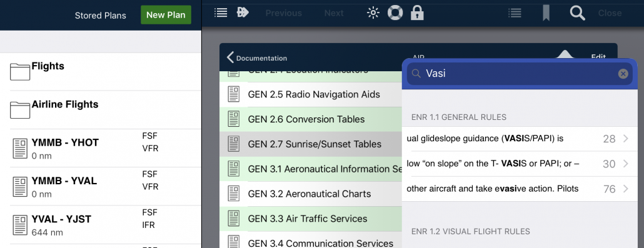Open the table of contents list icon
Screen dimensions: 644x248
point(221,12)
